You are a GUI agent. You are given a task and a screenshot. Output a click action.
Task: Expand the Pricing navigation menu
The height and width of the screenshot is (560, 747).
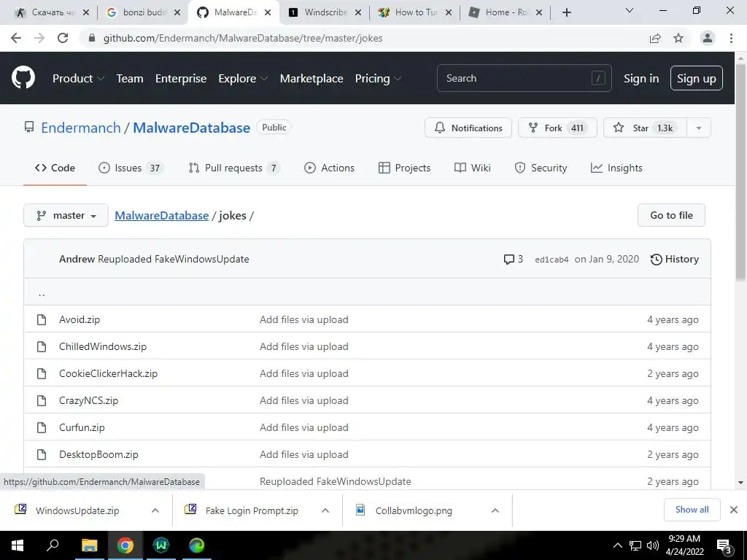(378, 79)
